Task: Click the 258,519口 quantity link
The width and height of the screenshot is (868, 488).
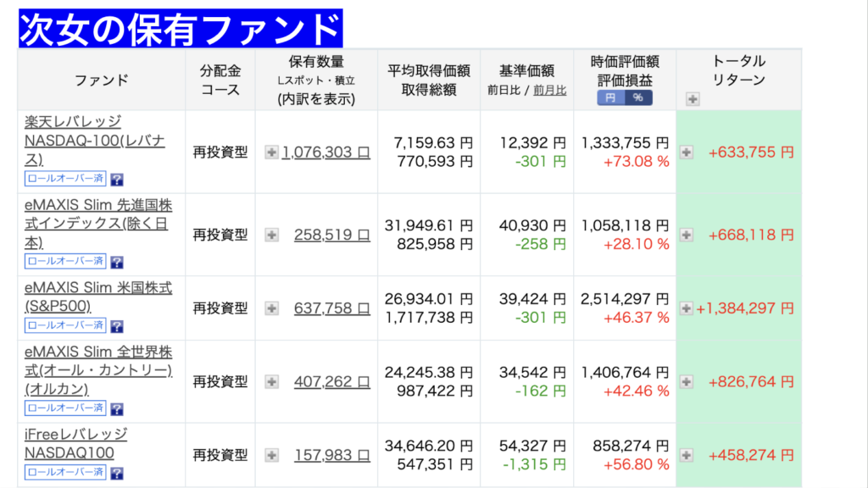Action: pos(331,236)
